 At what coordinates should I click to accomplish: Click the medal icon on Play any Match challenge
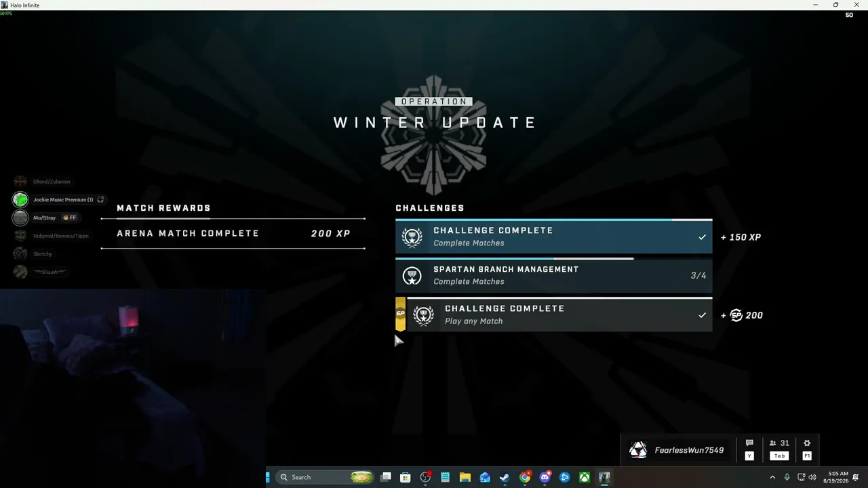[x=423, y=315]
